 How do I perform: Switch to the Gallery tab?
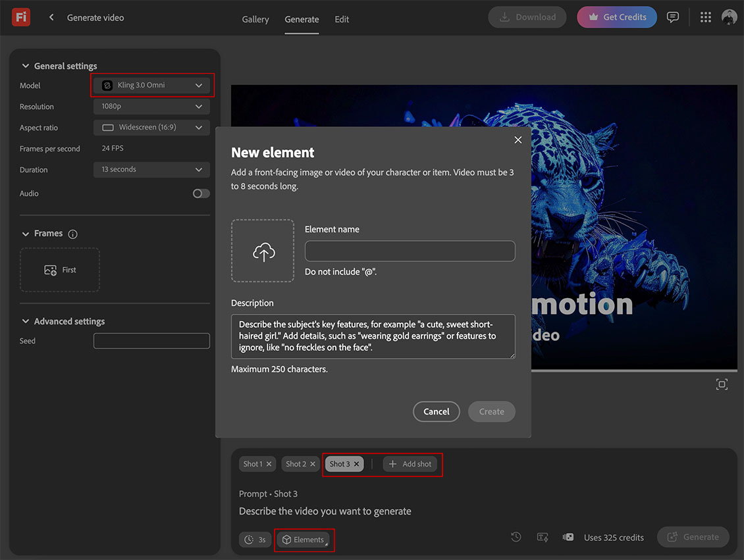255,19
